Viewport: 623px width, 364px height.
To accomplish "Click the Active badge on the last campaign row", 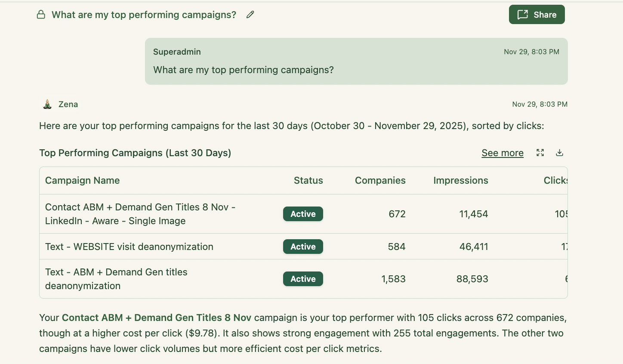I will click(303, 279).
